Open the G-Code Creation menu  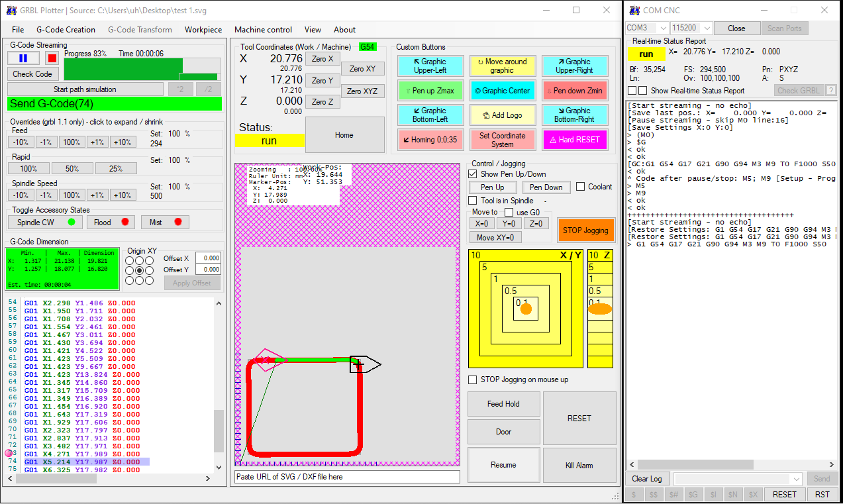tap(66, 30)
